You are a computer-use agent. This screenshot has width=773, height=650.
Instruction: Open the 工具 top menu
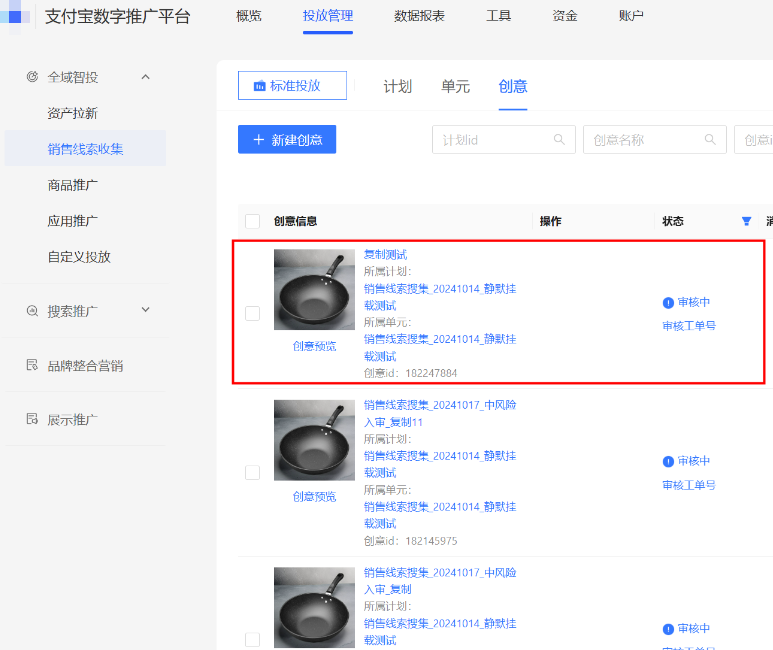[x=498, y=16]
